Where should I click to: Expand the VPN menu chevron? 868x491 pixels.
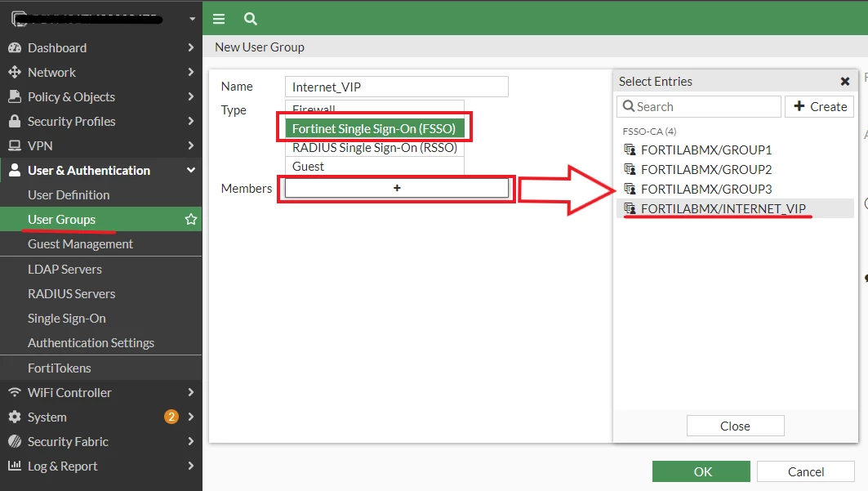click(x=191, y=145)
